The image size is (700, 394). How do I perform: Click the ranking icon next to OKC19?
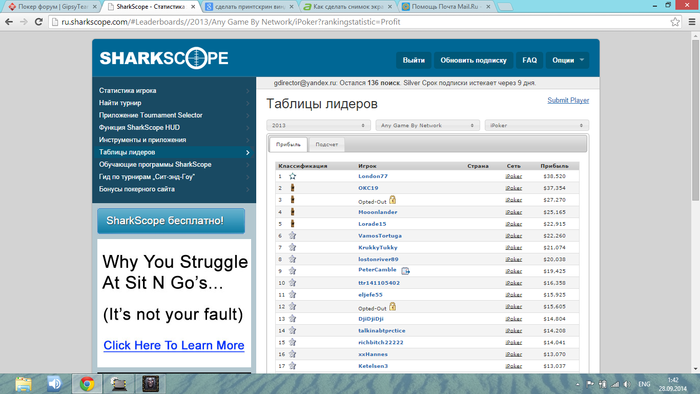click(292, 188)
